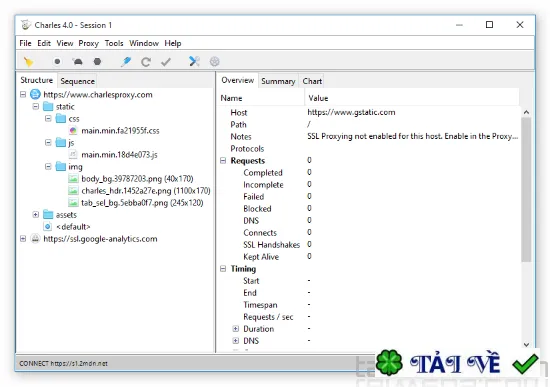Select the Requests / sec row
This screenshot has height=387, width=550.
click(369, 316)
